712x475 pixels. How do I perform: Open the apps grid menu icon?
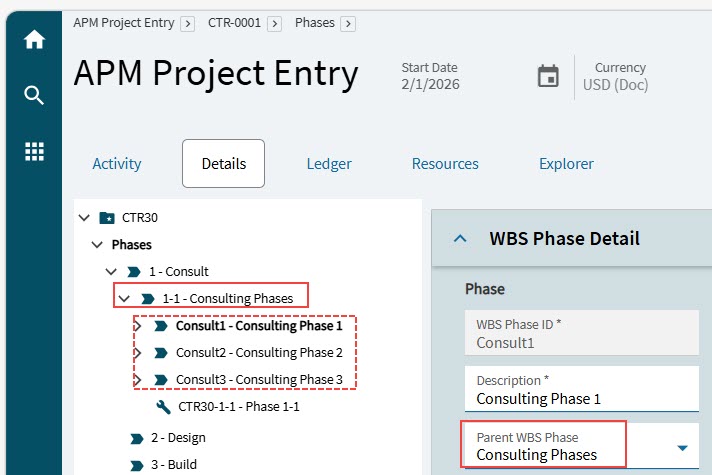[x=35, y=151]
